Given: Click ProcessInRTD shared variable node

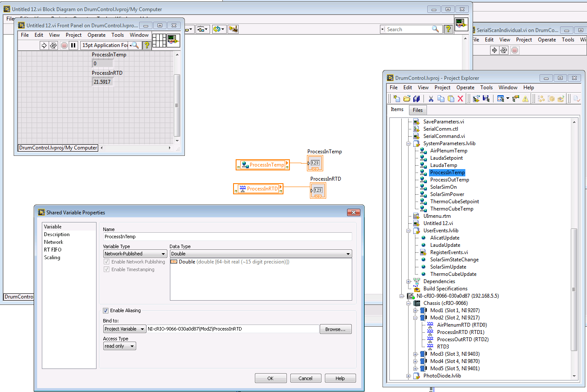Looking at the screenshot, I should pyautogui.click(x=258, y=188).
